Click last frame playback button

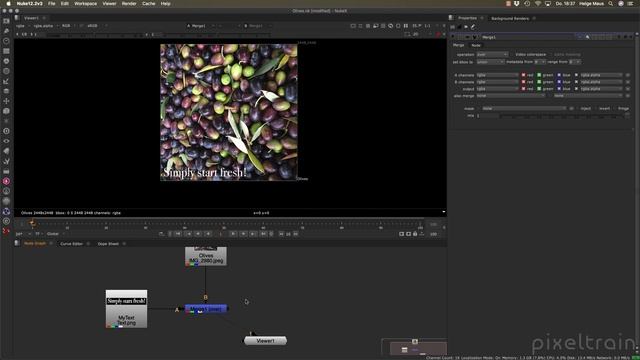[263, 234]
